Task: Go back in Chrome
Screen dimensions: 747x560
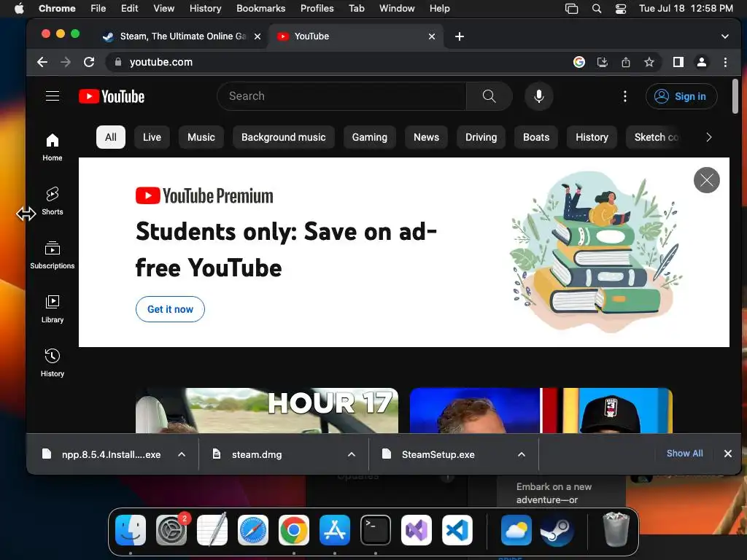Action: click(x=42, y=62)
